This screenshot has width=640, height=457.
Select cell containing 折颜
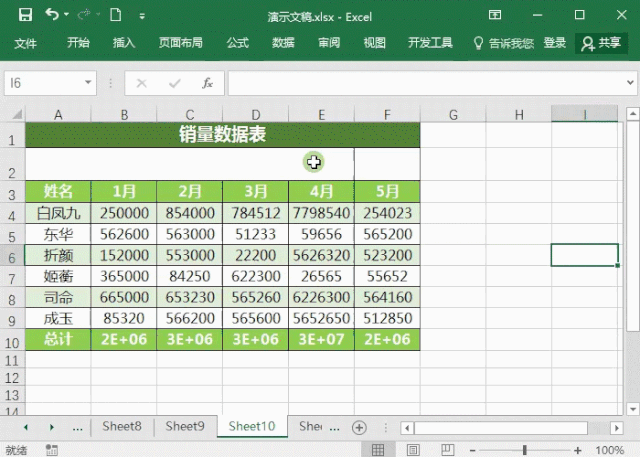(x=58, y=255)
